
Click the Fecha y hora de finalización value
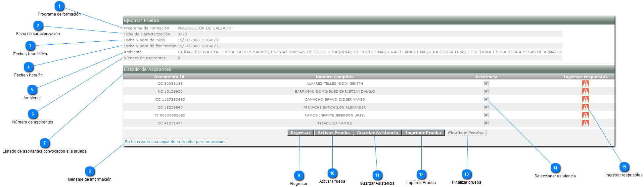pos(198,46)
